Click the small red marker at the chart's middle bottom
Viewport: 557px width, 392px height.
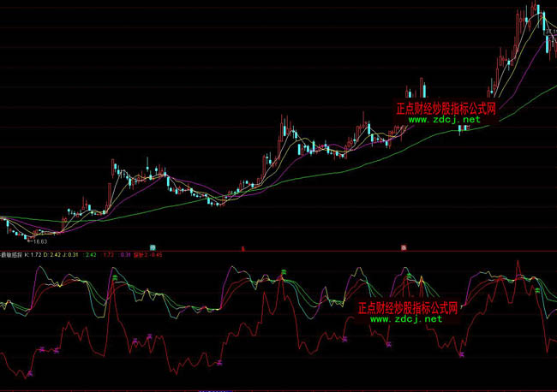(x=243, y=247)
